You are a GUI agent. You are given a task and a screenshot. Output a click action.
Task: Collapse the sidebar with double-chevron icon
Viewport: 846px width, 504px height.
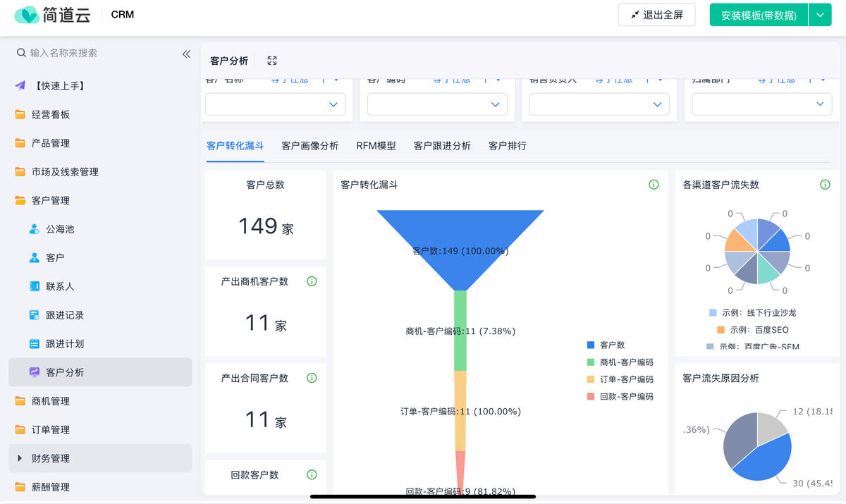186,54
